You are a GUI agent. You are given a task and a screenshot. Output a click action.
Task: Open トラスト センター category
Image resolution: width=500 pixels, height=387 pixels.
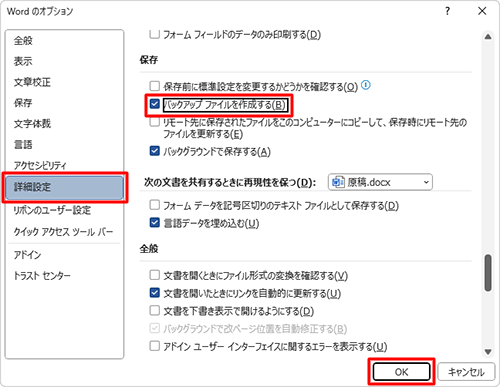click(x=64, y=276)
